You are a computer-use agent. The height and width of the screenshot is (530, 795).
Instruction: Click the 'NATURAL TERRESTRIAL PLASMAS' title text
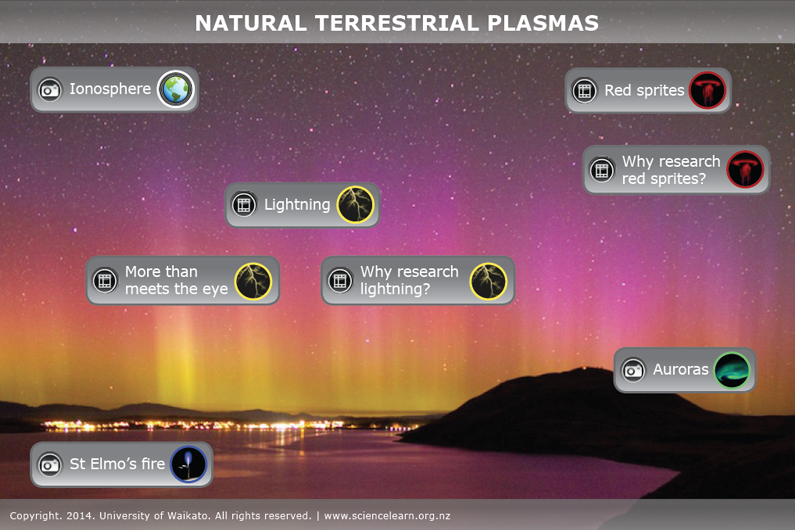[396, 23]
